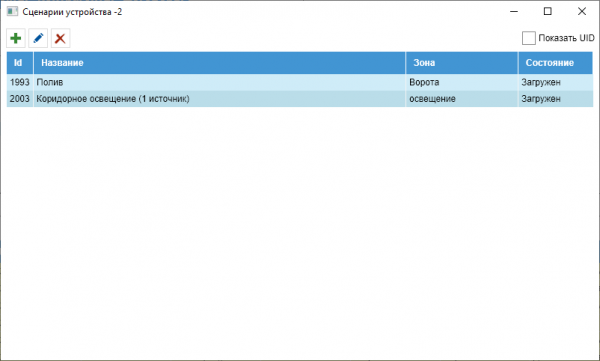Viewport: 600px width, 361px height.
Task: Sort by Зона column header
Action: (462, 63)
